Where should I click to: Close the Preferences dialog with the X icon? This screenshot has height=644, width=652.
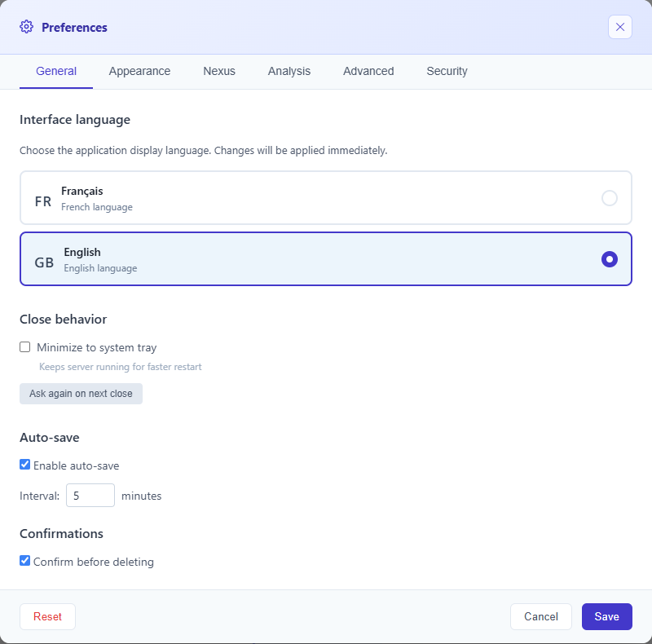pos(620,27)
